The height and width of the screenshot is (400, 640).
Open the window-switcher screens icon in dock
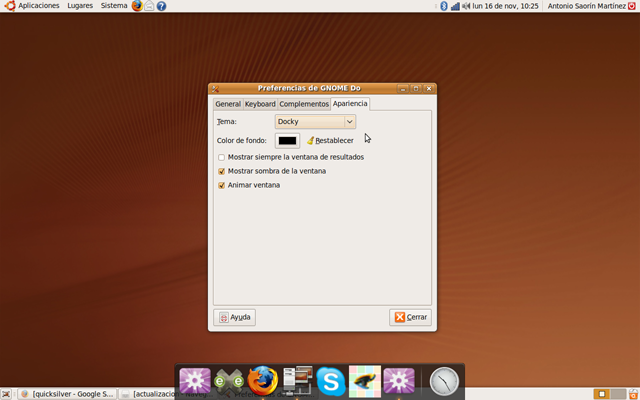click(297, 381)
